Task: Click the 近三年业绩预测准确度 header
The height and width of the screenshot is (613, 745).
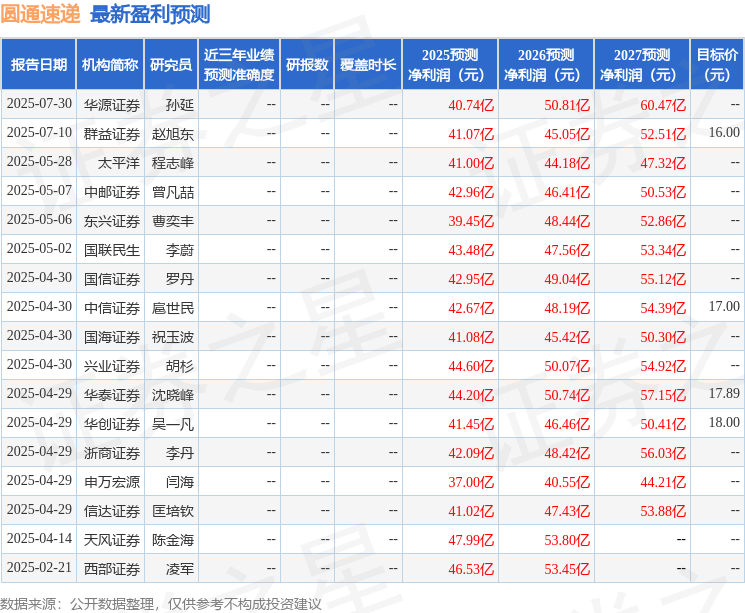Action: [x=239, y=64]
